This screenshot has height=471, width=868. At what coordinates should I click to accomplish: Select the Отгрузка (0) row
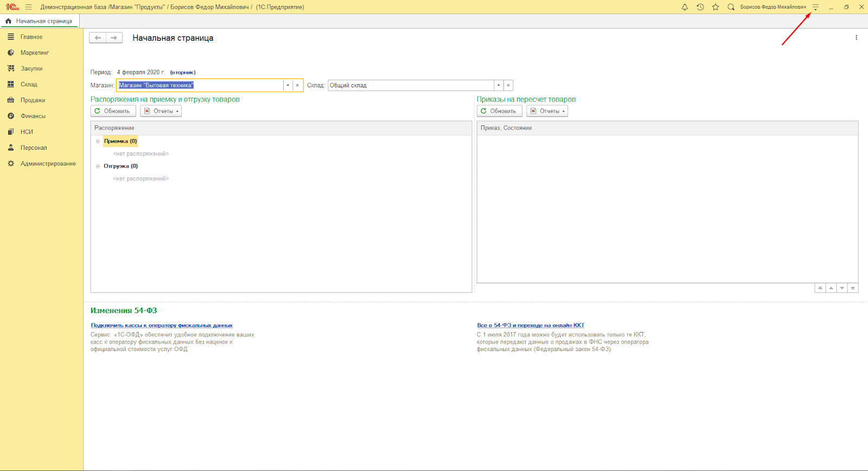121,166
